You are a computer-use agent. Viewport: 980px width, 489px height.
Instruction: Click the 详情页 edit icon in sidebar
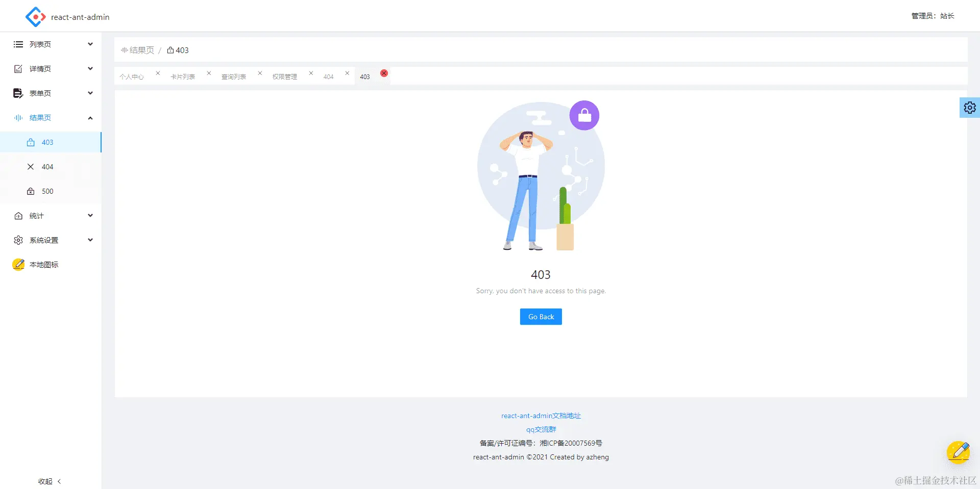18,68
